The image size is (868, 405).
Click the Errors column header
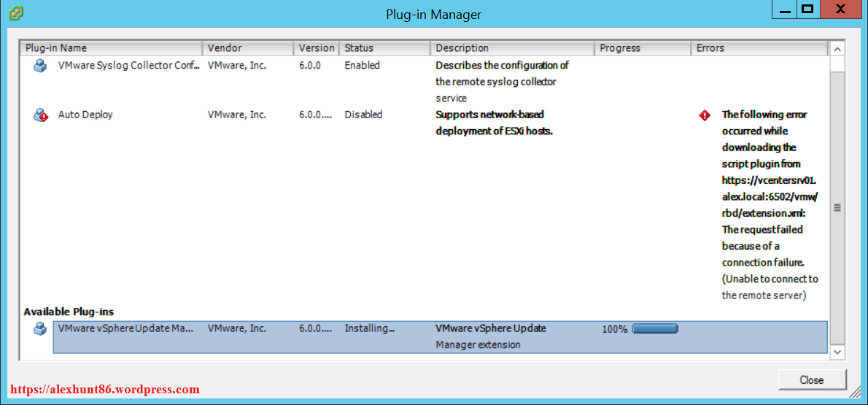pyautogui.click(x=759, y=48)
